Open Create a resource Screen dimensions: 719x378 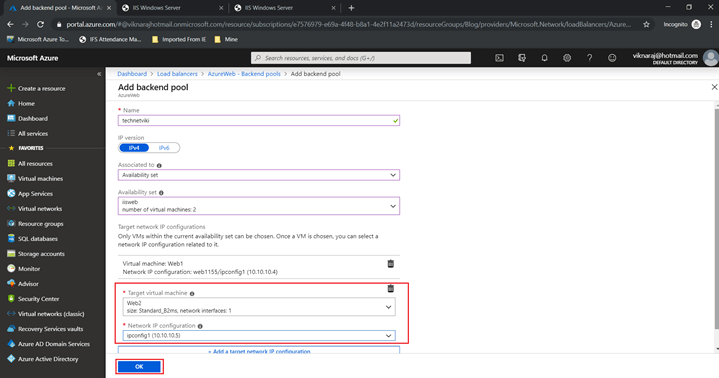click(37, 88)
